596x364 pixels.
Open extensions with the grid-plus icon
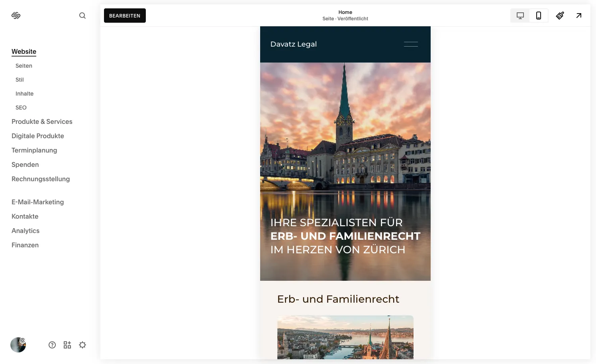click(67, 345)
